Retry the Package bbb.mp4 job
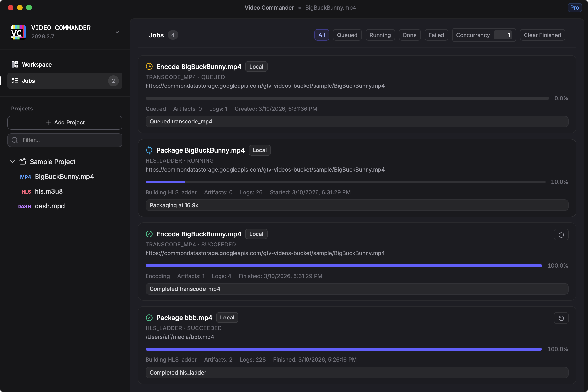The image size is (588, 392). [x=561, y=318]
